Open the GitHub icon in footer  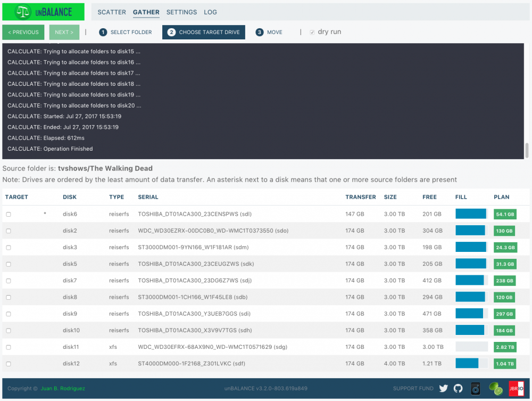coord(458,388)
